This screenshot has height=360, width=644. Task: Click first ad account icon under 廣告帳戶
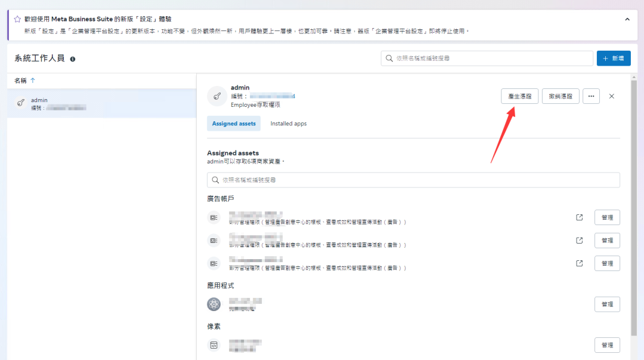(213, 218)
